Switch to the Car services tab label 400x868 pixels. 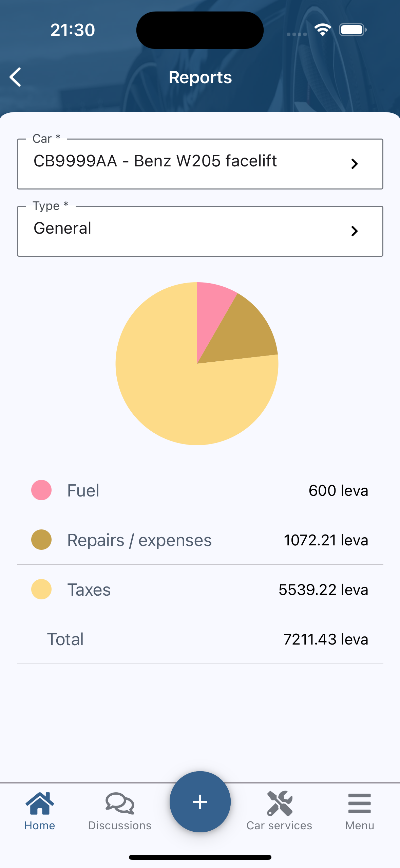[280, 826]
